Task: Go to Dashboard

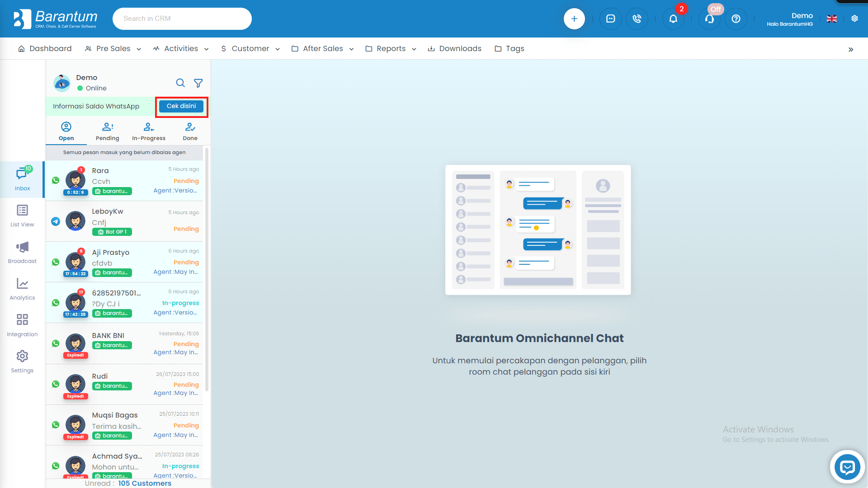Action: 45,48
